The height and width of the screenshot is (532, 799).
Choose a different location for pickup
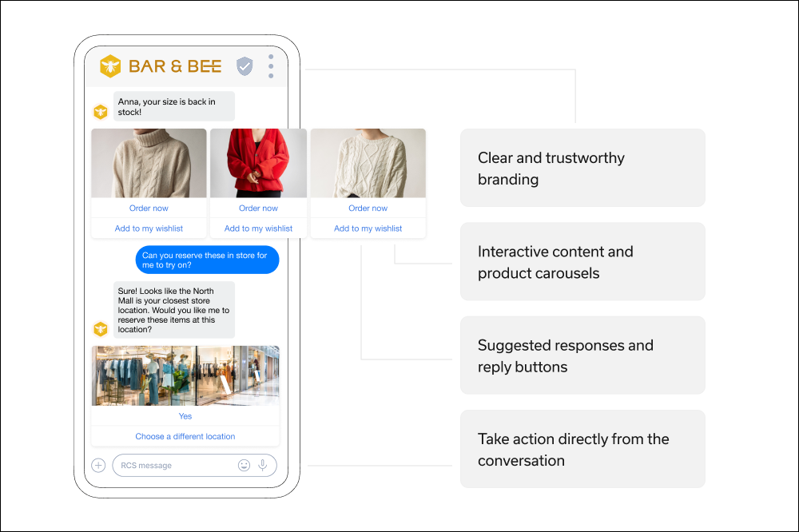(x=185, y=436)
